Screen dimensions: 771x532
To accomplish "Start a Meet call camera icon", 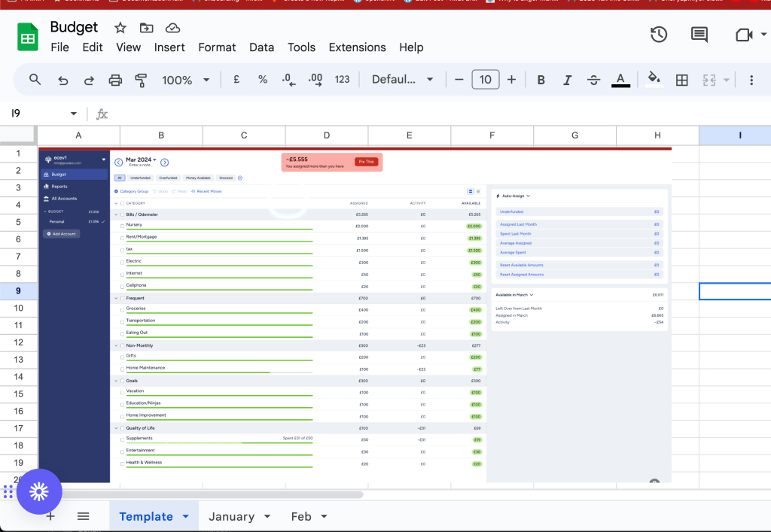I will coord(744,35).
